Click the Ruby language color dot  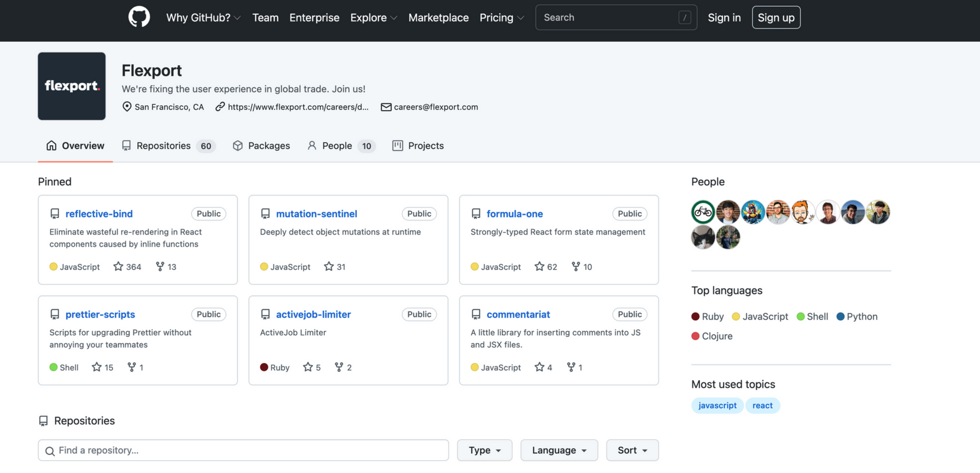[x=695, y=317]
